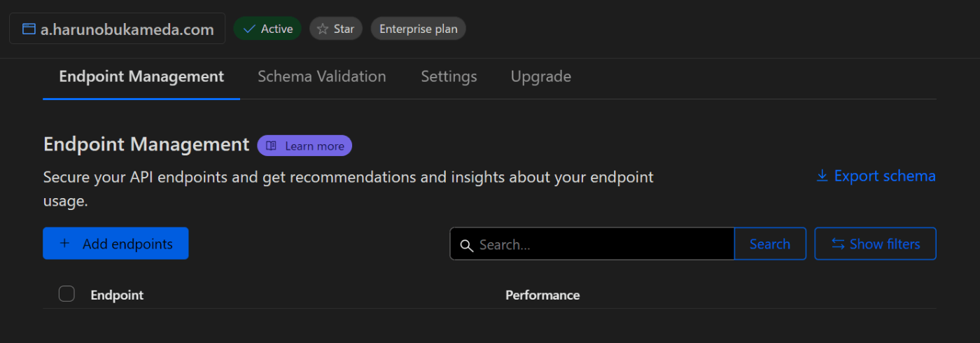Click the Export schema link text
Viewport: 980px width, 343px height.
[885, 176]
